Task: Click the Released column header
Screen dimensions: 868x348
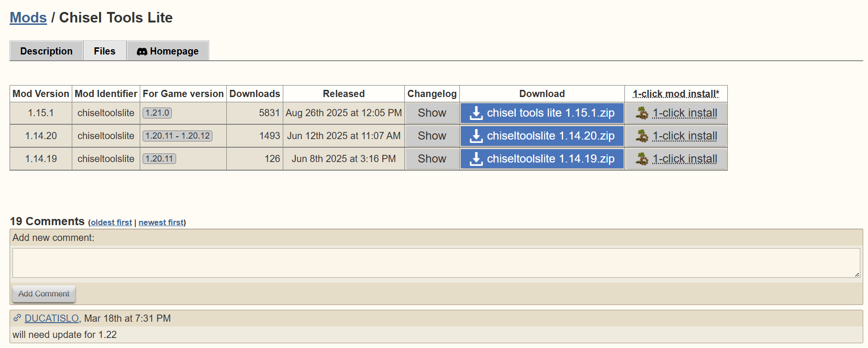Action: tap(344, 94)
